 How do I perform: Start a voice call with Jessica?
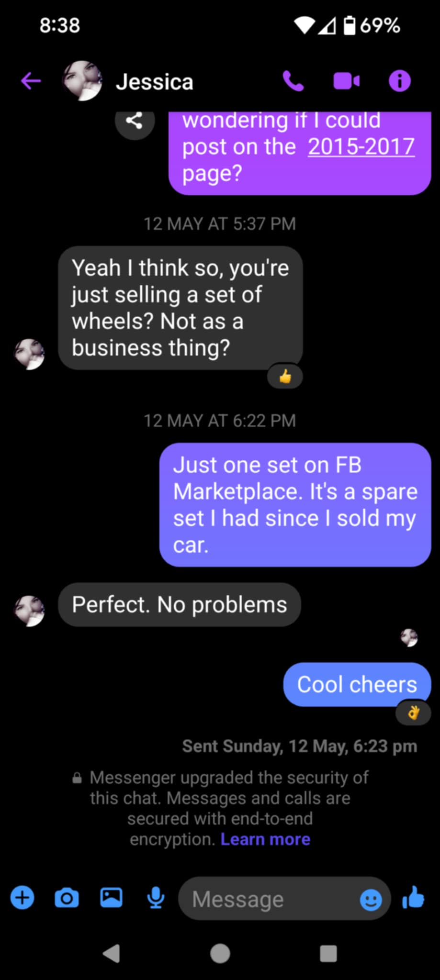coord(293,81)
